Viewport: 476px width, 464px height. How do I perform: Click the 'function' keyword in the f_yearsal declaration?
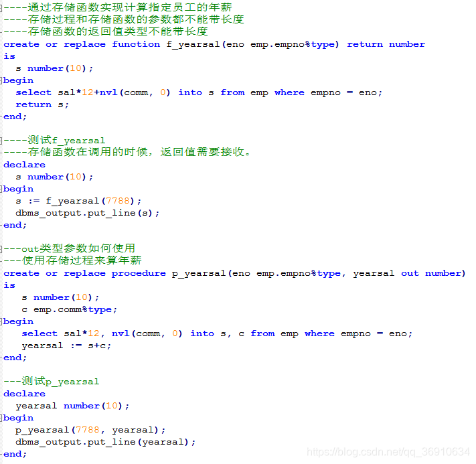[136, 44]
